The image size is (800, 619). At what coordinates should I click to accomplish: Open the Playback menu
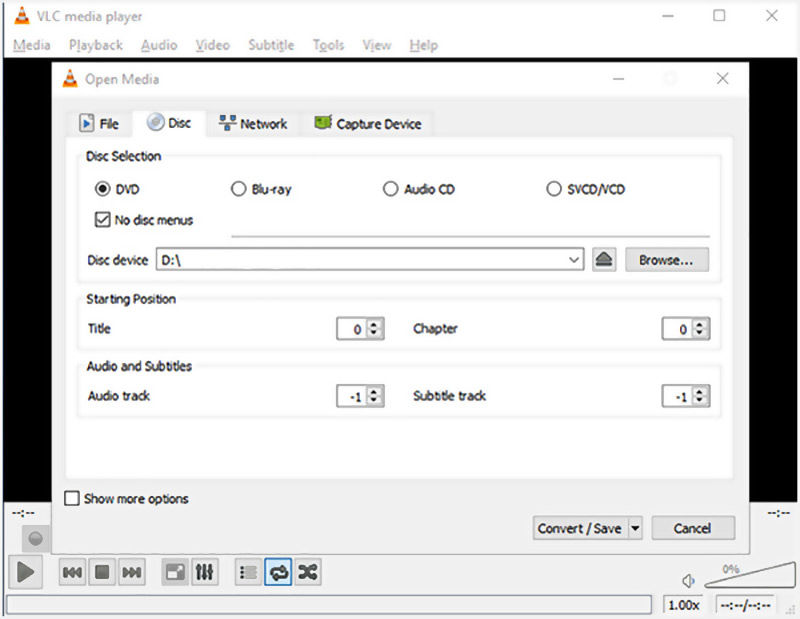coord(96,45)
